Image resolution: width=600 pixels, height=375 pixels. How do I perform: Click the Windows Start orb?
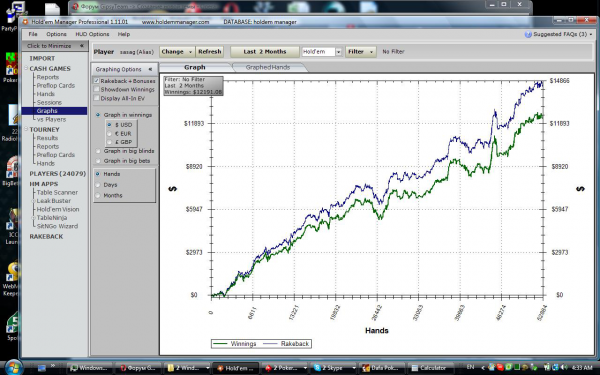click(x=13, y=368)
